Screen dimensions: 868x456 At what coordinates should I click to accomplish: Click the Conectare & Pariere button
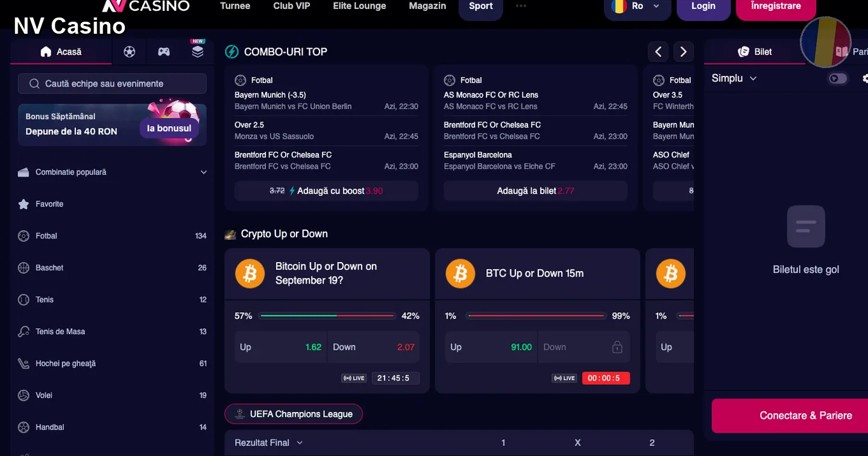coord(790,416)
